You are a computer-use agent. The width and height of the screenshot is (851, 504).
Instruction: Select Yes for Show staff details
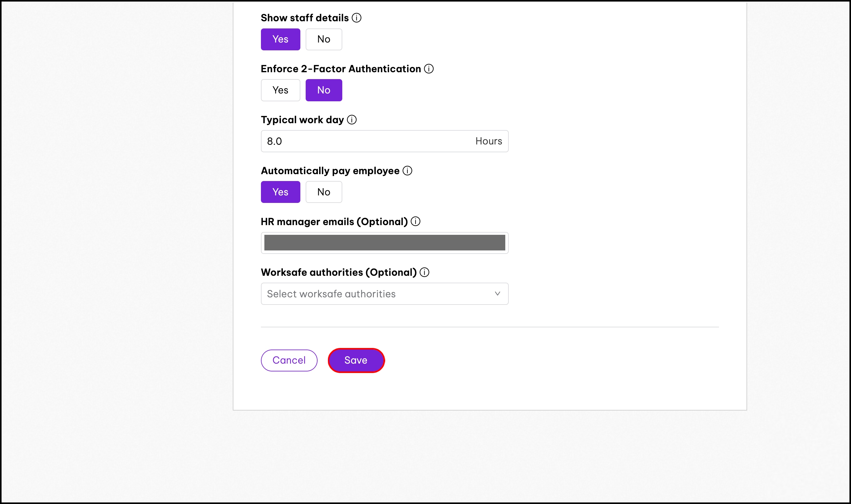click(x=280, y=39)
